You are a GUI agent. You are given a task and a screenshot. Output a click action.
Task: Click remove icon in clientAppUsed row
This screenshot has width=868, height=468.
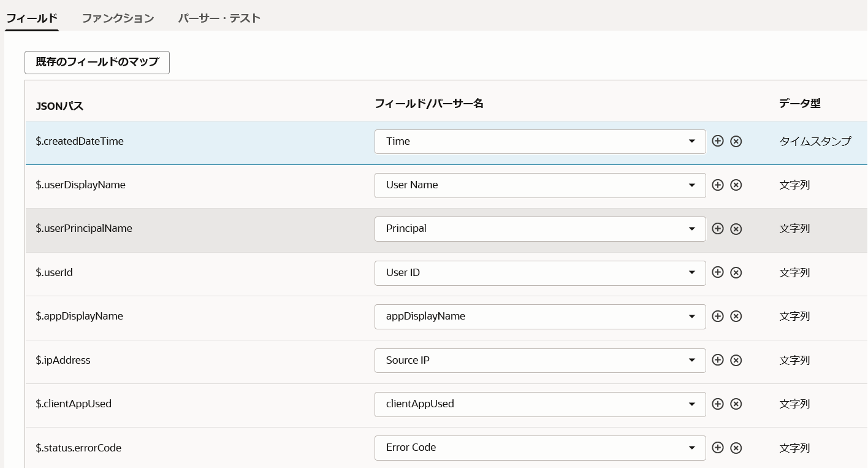(x=736, y=404)
